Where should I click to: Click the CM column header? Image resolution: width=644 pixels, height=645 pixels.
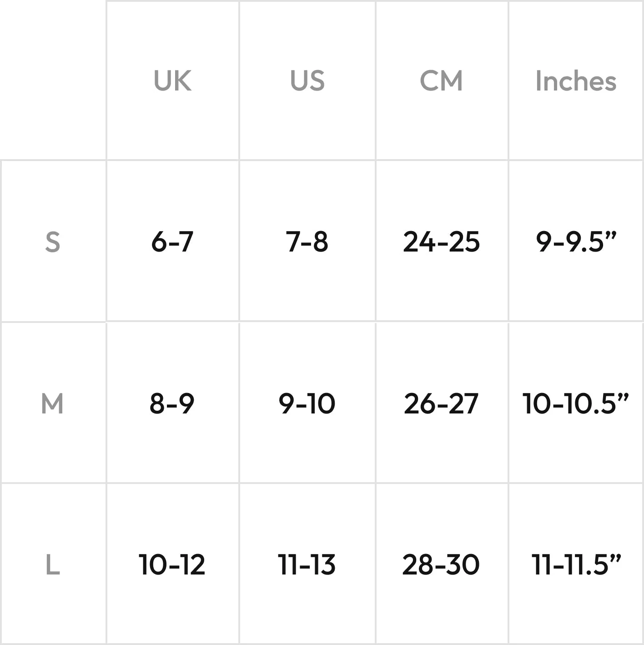441,81
